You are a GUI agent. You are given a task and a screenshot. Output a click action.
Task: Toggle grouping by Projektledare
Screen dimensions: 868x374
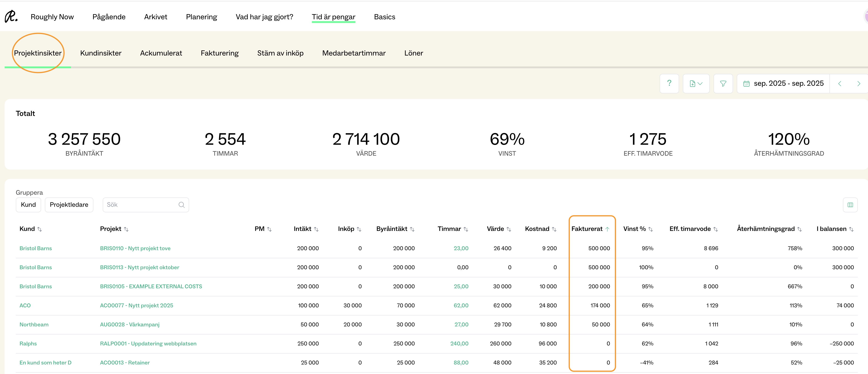tap(69, 205)
